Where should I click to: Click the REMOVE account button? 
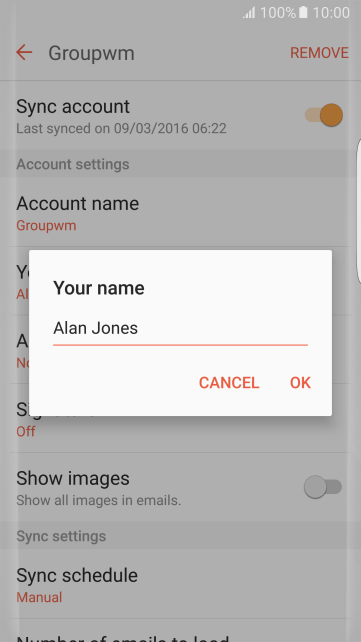pyautogui.click(x=319, y=53)
